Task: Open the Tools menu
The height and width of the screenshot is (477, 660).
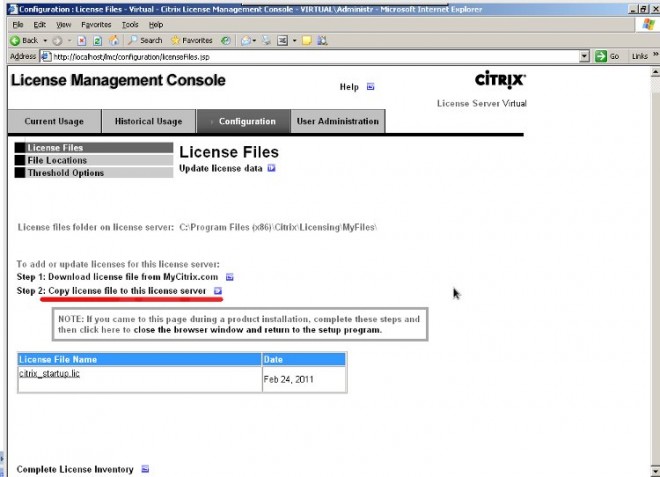Action: tap(130, 25)
